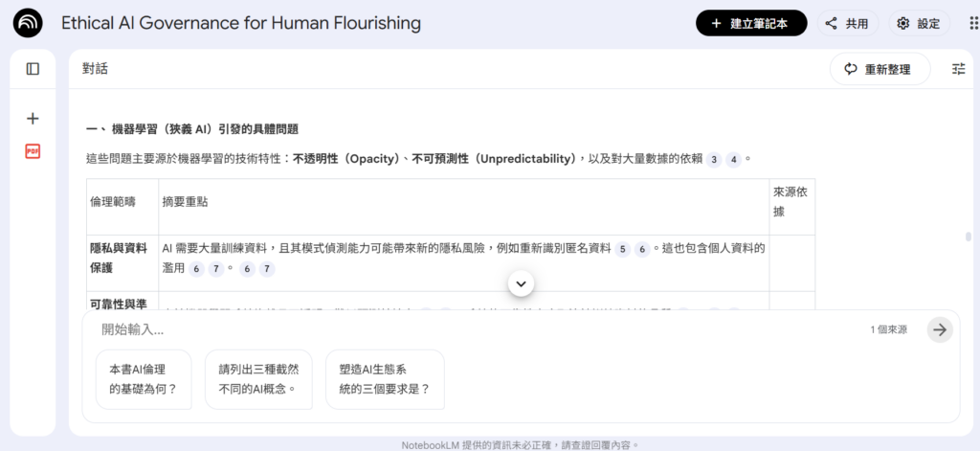View the 1 個來源 source count

(x=888, y=329)
